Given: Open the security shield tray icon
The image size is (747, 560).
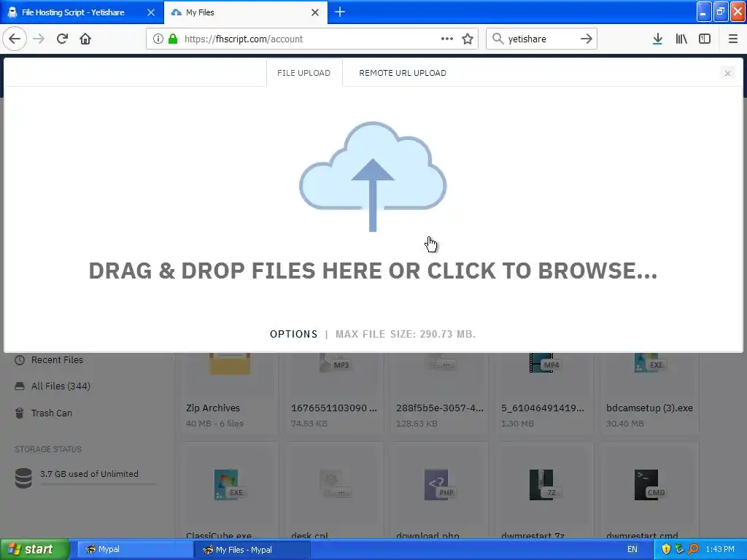Looking at the screenshot, I should click(x=666, y=549).
